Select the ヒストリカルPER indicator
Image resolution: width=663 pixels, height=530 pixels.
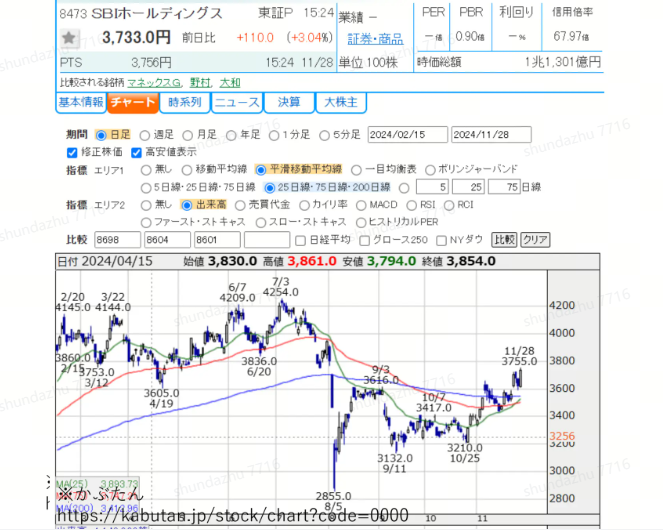tap(361, 222)
